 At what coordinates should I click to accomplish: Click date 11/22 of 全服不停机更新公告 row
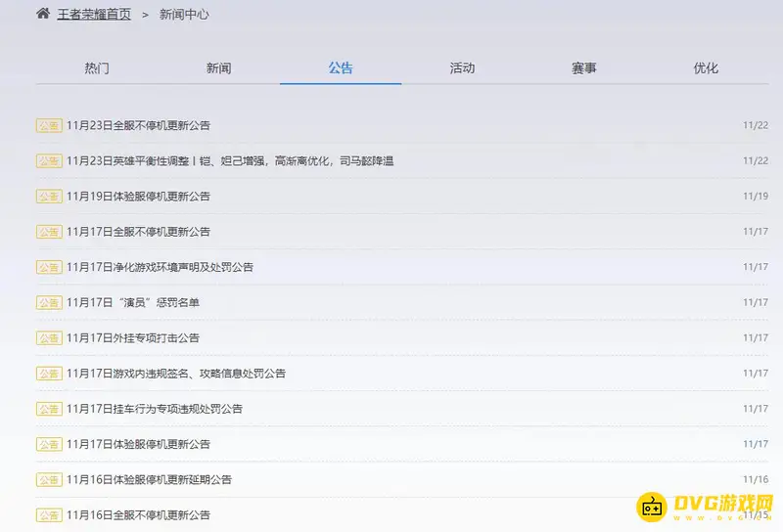[756, 125]
